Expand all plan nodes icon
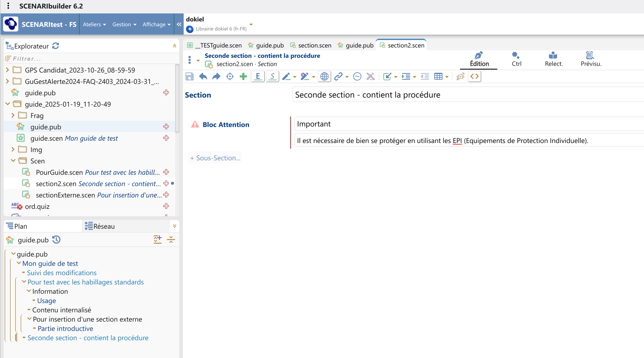644x358 pixels. pos(158,240)
